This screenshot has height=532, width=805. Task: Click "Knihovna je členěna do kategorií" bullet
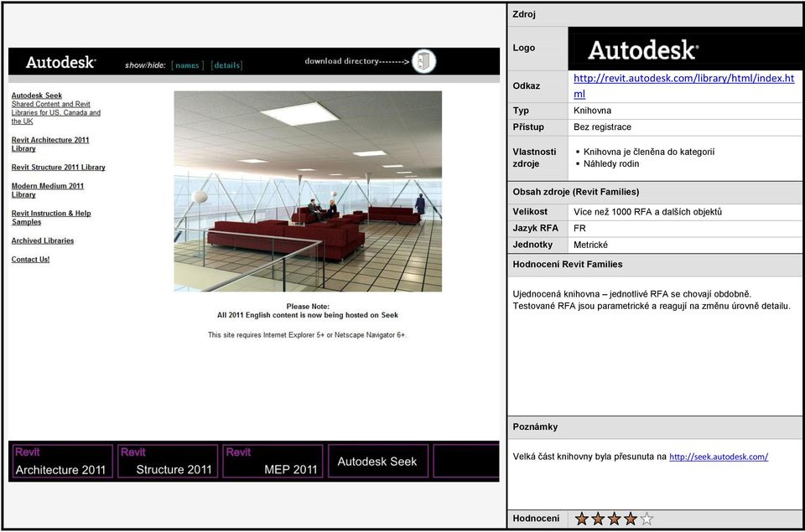point(649,152)
